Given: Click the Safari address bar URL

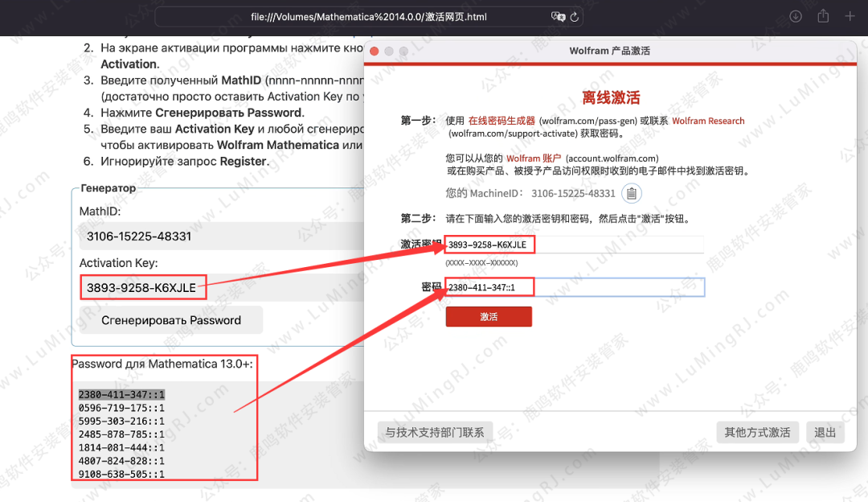Looking at the screenshot, I should coord(369,17).
